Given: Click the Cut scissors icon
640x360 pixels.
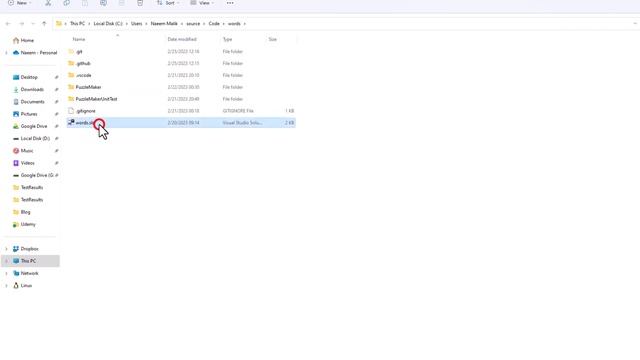Looking at the screenshot, I should (48, 3).
